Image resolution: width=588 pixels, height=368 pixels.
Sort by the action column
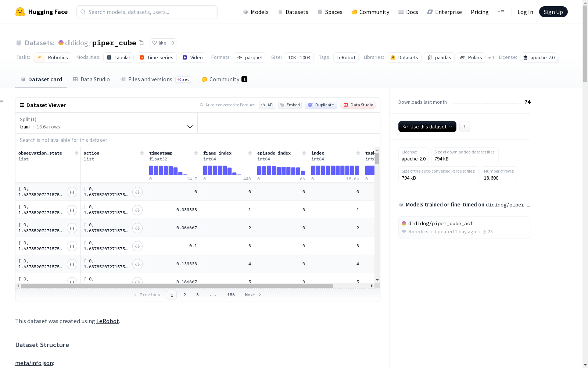[142, 153]
